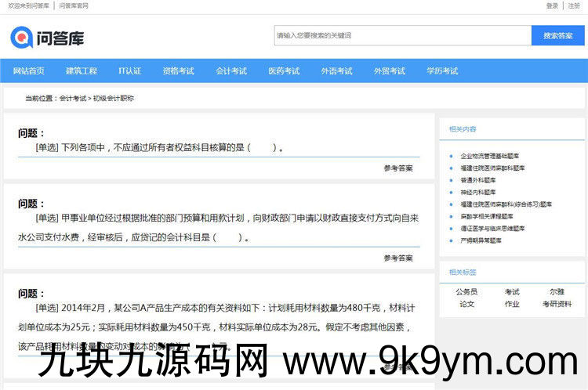Select the 公务员 tag

[466, 292]
